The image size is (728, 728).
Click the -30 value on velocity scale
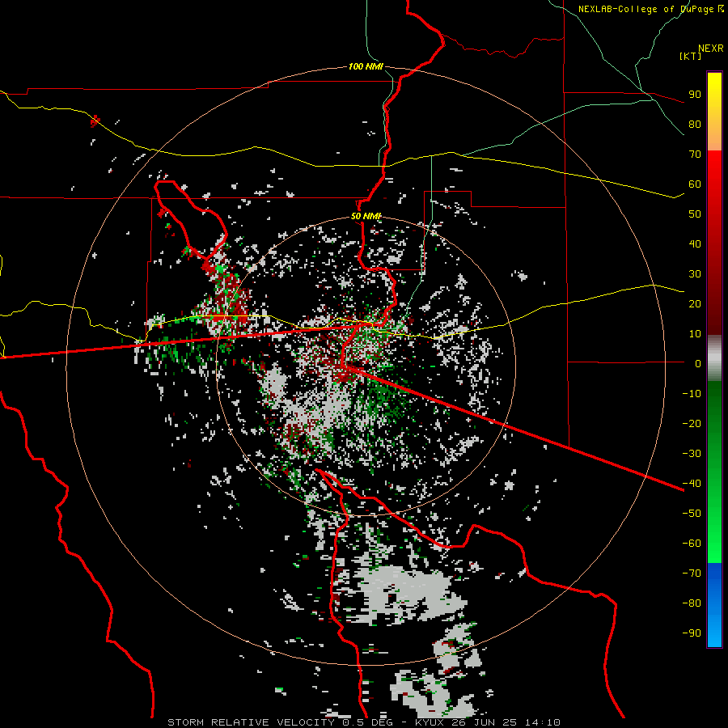692,454
